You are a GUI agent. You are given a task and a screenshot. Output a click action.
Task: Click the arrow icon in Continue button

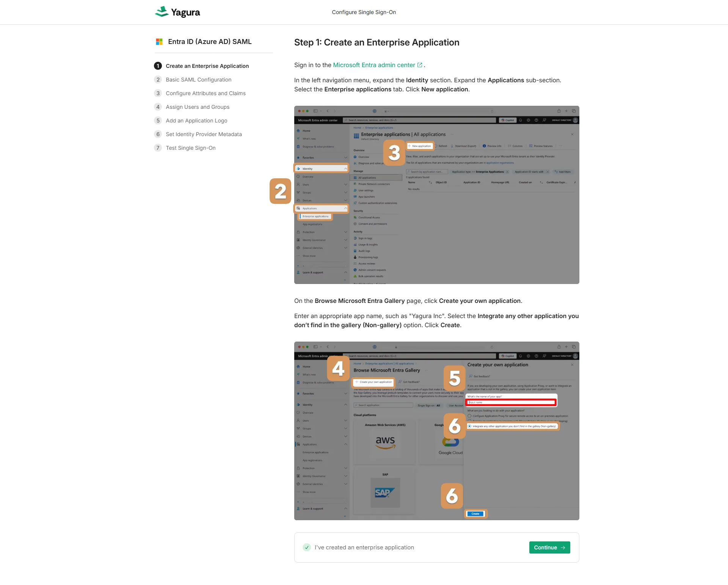coord(563,547)
